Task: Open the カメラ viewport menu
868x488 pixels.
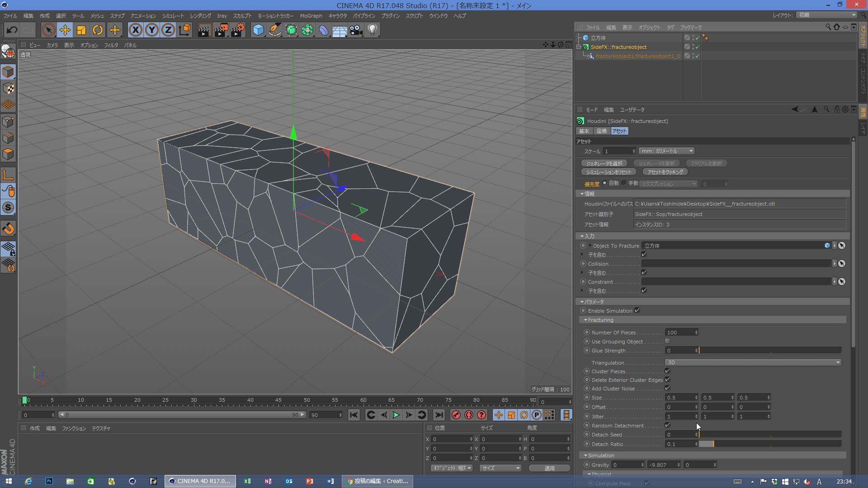Action: [52, 45]
